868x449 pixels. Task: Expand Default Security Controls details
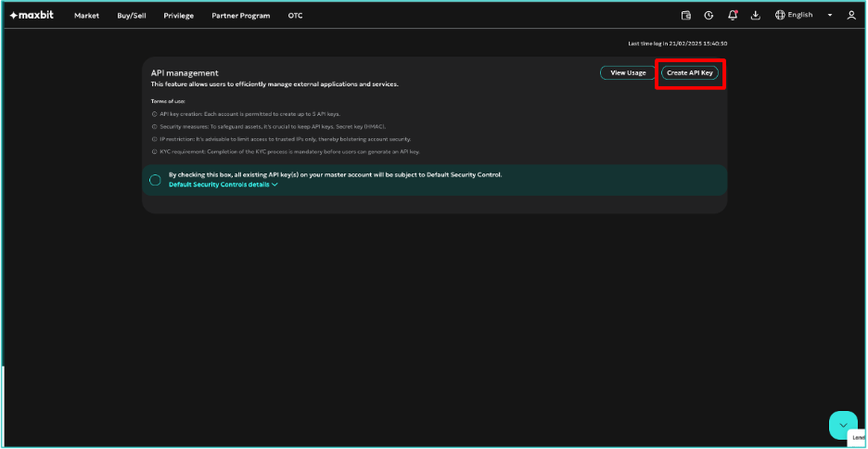click(223, 185)
